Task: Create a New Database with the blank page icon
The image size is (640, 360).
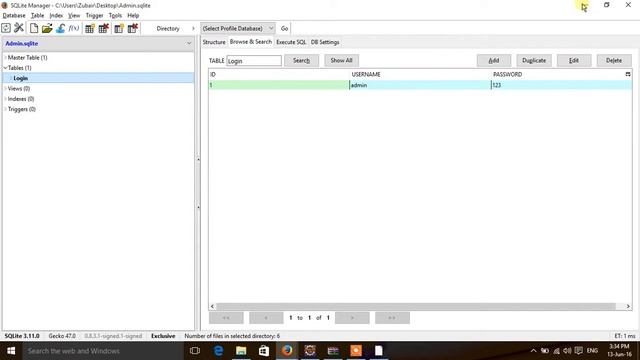Action: pos(34,28)
